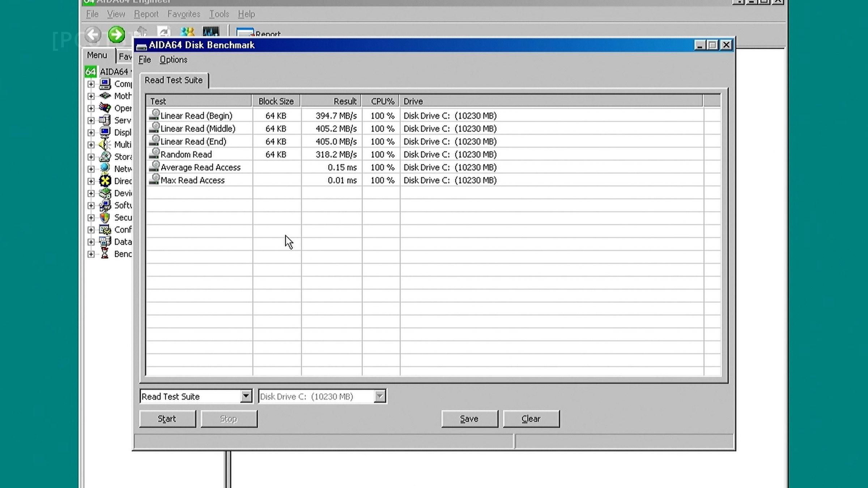Select the Display tree icon
Image resolution: width=868 pixels, height=488 pixels.
[x=105, y=132]
